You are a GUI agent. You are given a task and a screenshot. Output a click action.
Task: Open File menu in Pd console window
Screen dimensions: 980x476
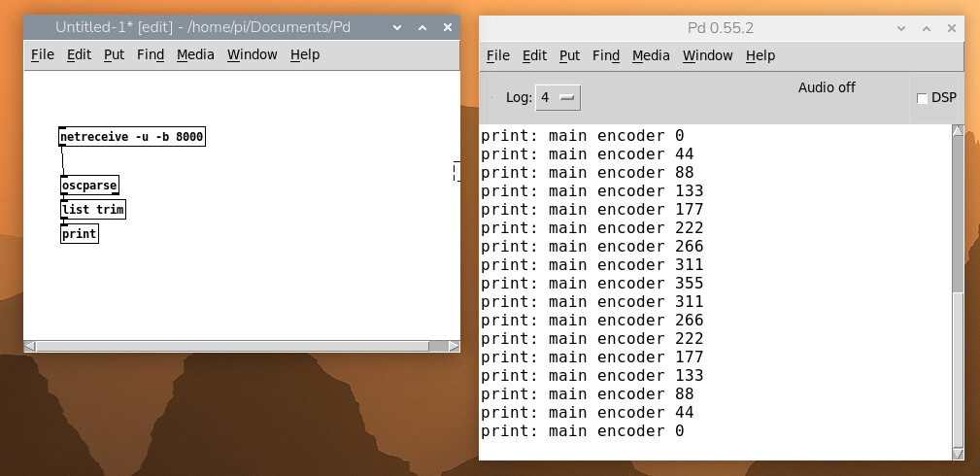pos(498,55)
